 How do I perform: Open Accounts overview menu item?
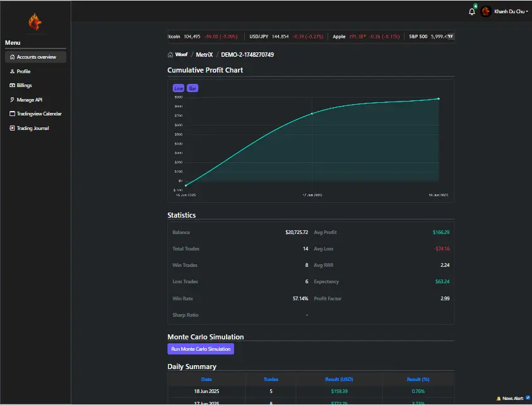click(x=36, y=57)
